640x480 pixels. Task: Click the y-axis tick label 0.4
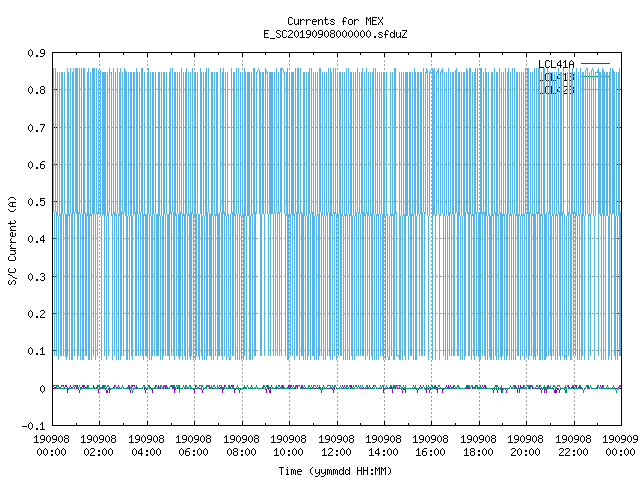(36, 239)
